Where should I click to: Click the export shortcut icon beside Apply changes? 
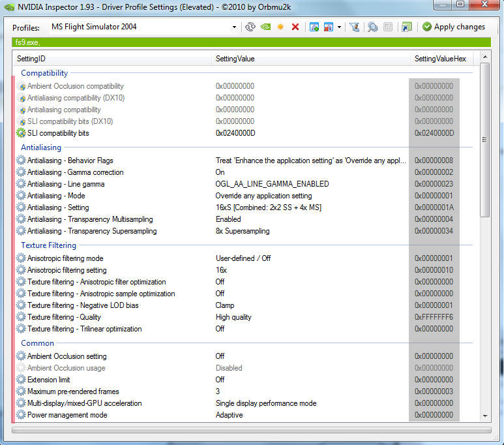[406, 27]
